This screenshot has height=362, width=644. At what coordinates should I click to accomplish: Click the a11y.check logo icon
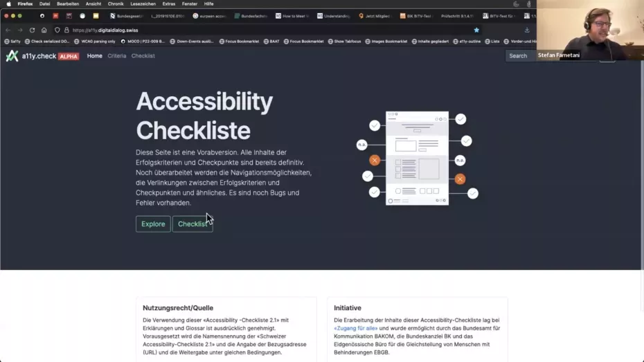coord(12,56)
